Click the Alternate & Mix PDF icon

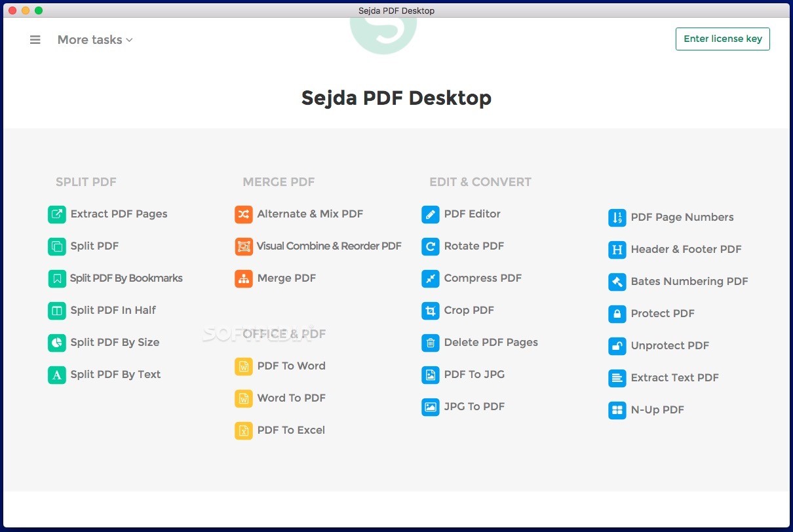244,214
